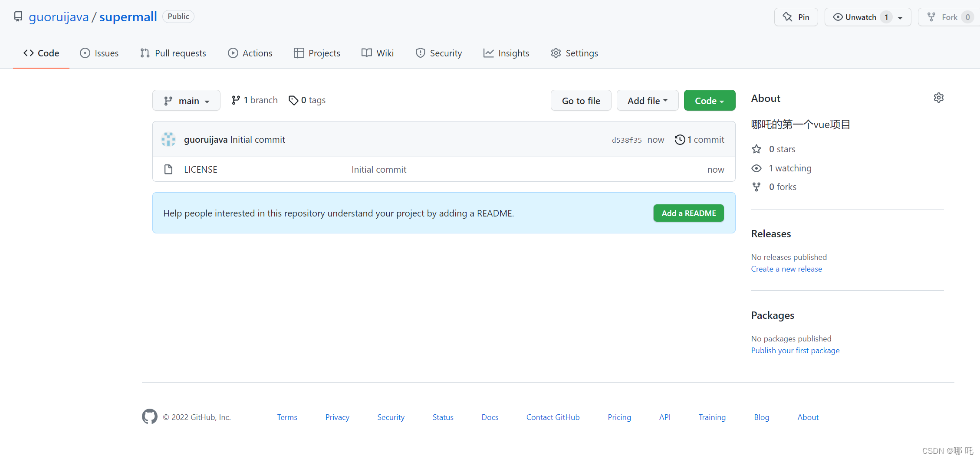Click the Add a README button
Viewport: 980px width, 459px height.
pyautogui.click(x=689, y=213)
